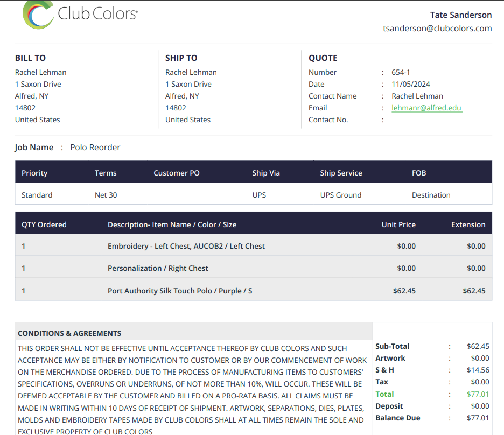
Task: Click Rachel Lehman under Contact Name
Action: click(417, 96)
